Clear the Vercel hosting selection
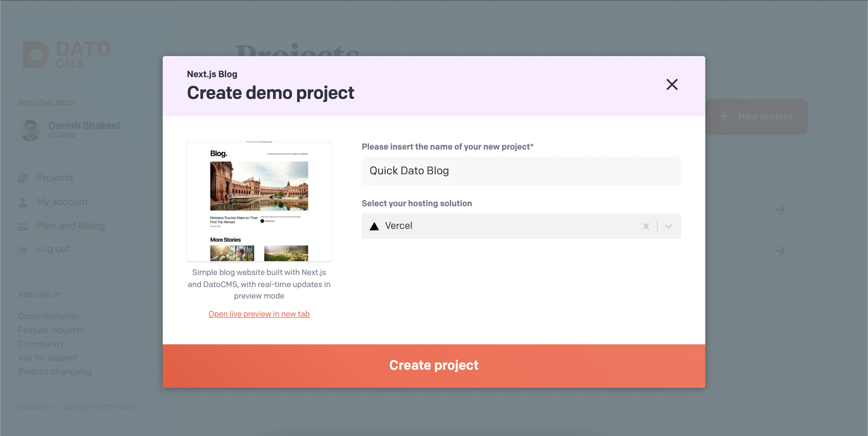 pyautogui.click(x=646, y=226)
